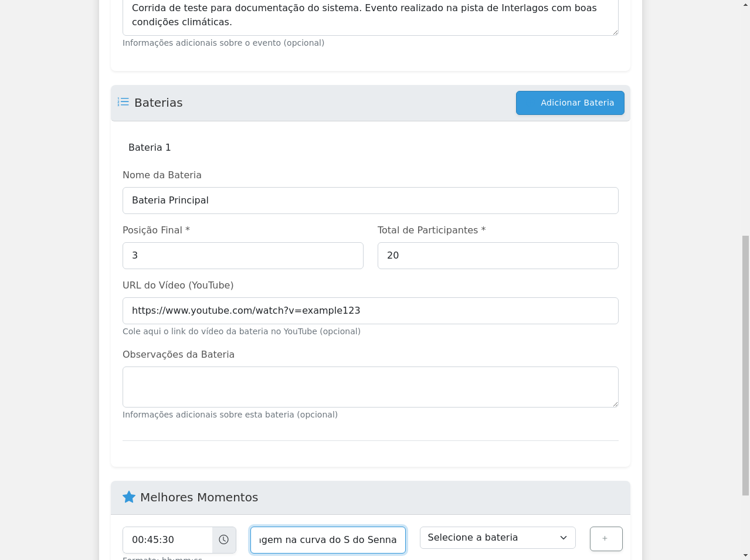Click the highlight time field showing 00:45:30
This screenshot has height=560, width=750.
[x=168, y=540]
